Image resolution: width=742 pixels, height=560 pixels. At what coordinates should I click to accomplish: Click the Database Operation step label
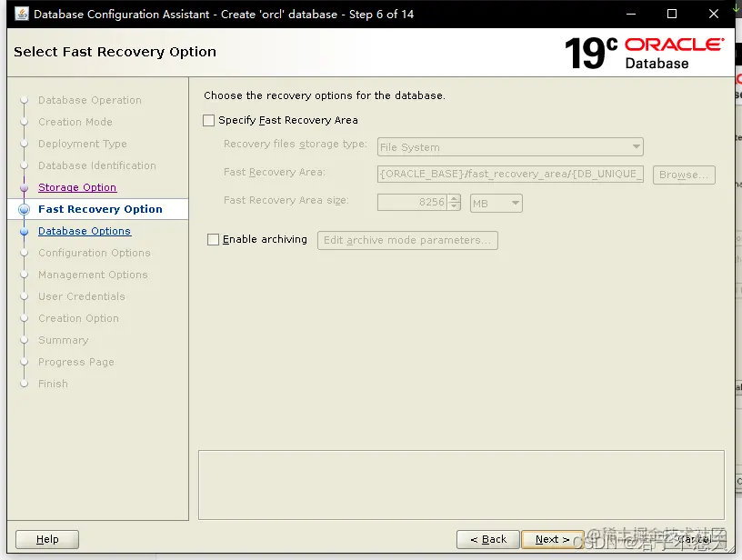click(89, 100)
